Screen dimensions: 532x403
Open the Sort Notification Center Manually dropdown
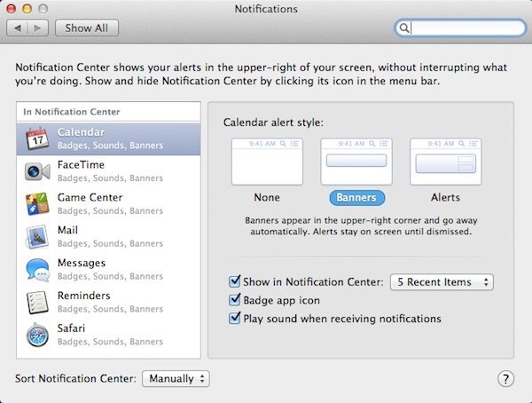(176, 378)
